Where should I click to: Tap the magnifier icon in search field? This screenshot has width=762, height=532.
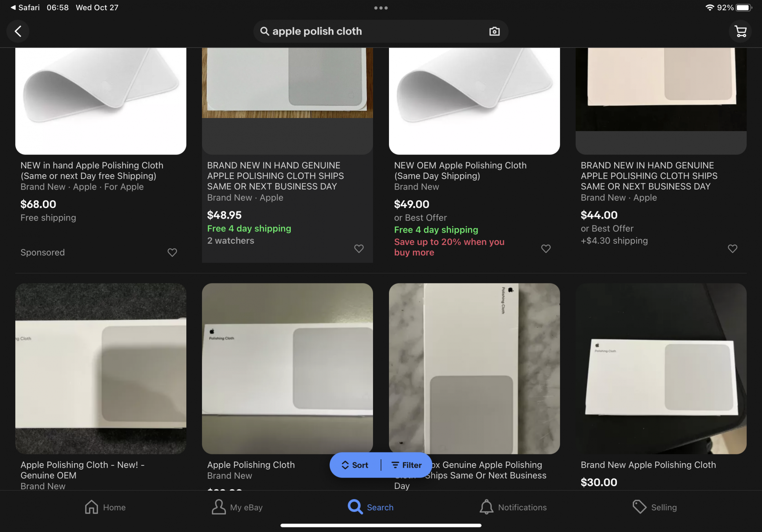[x=264, y=31]
